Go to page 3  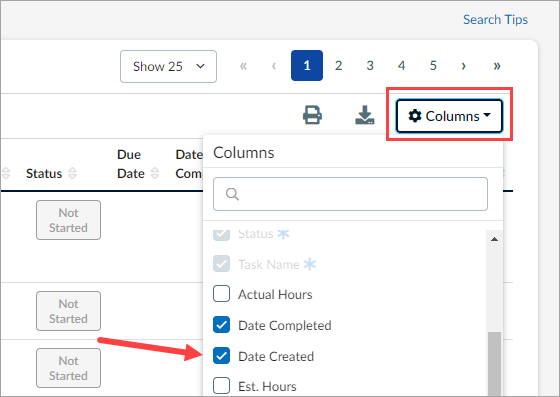pos(370,66)
